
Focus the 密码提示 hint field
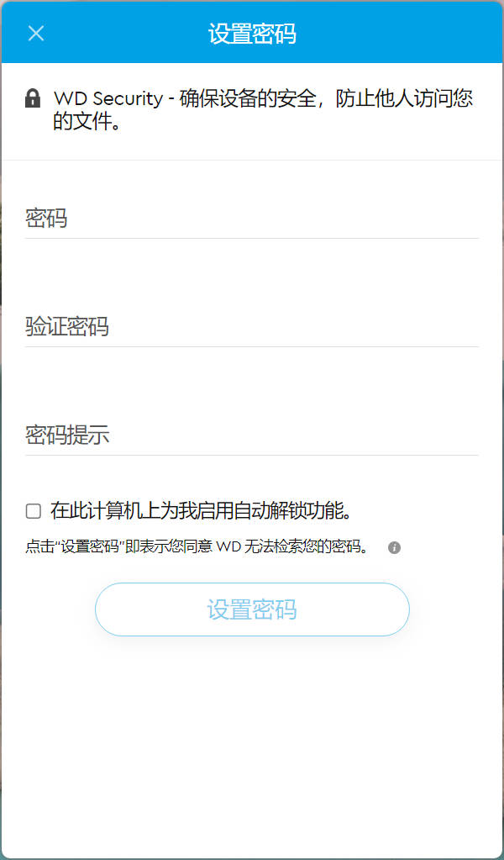pyautogui.click(x=252, y=435)
